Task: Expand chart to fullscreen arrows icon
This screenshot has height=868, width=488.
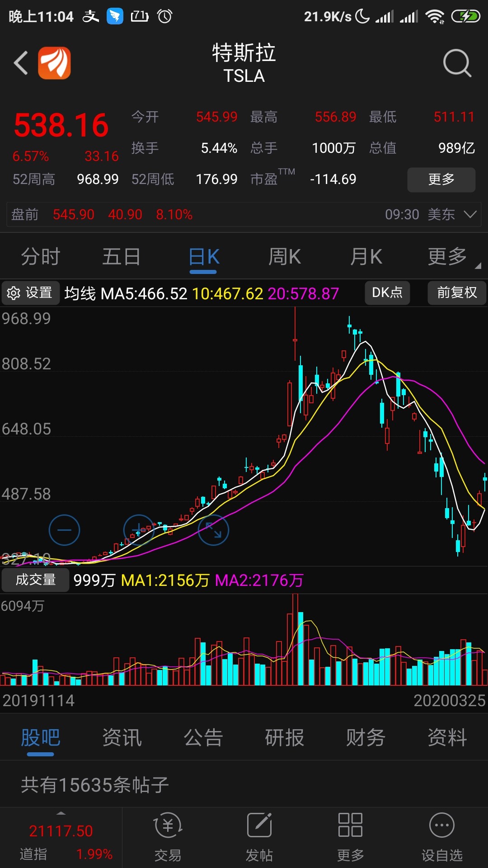Action: click(213, 530)
